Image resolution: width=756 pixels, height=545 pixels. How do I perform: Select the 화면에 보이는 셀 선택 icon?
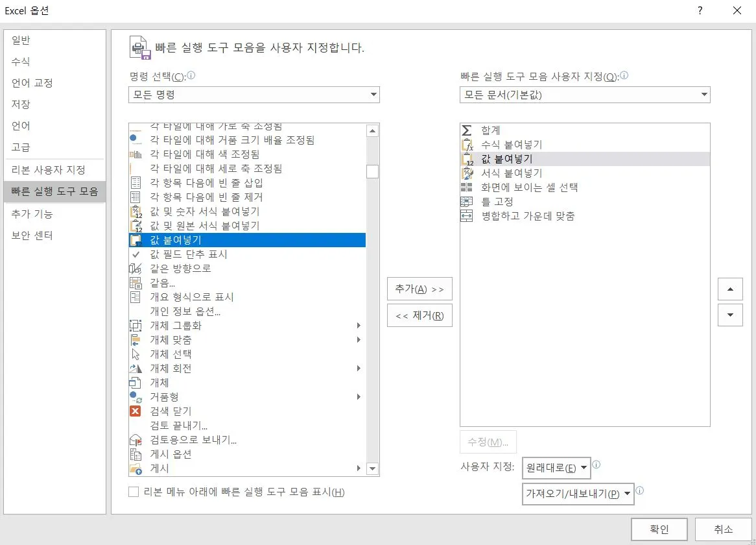(466, 187)
